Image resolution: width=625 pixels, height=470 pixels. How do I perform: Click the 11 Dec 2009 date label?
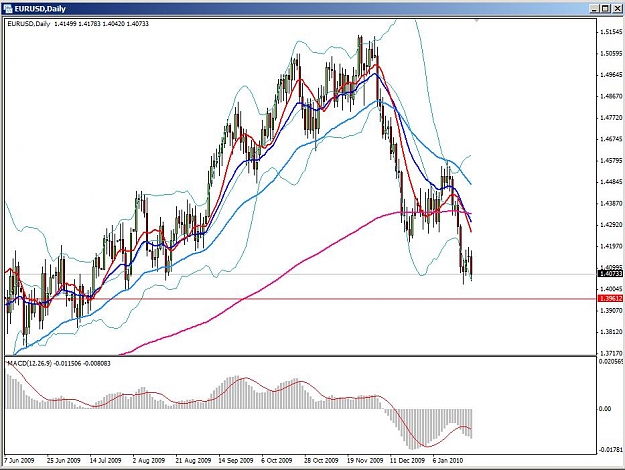click(408, 460)
